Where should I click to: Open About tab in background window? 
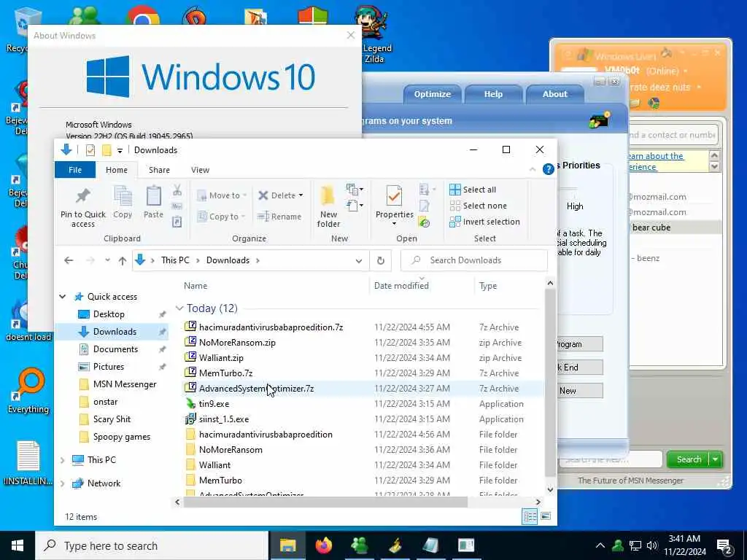(x=554, y=94)
